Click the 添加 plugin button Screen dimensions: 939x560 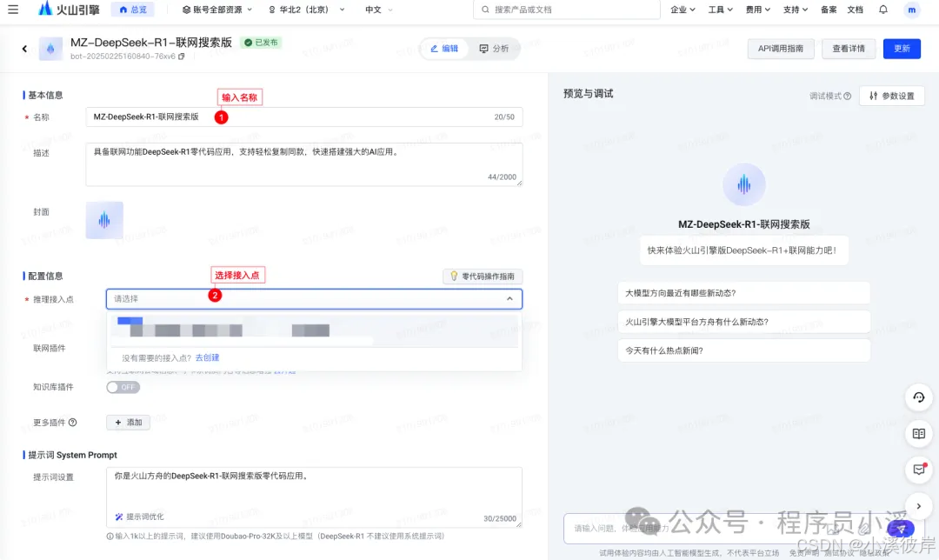click(128, 423)
